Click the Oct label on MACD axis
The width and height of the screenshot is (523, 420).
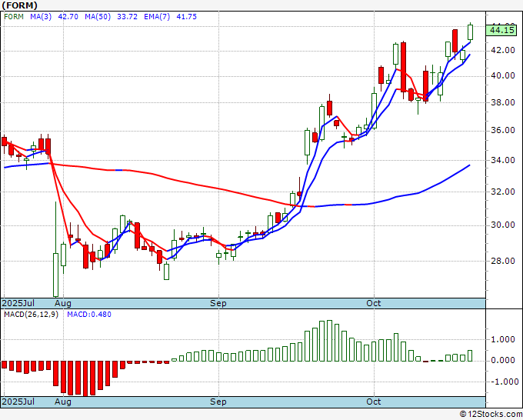click(373, 402)
